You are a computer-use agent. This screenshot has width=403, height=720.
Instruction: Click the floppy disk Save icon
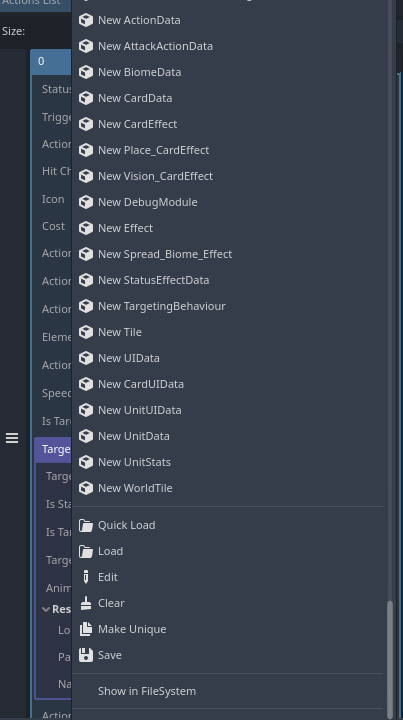pyautogui.click(x=86, y=655)
